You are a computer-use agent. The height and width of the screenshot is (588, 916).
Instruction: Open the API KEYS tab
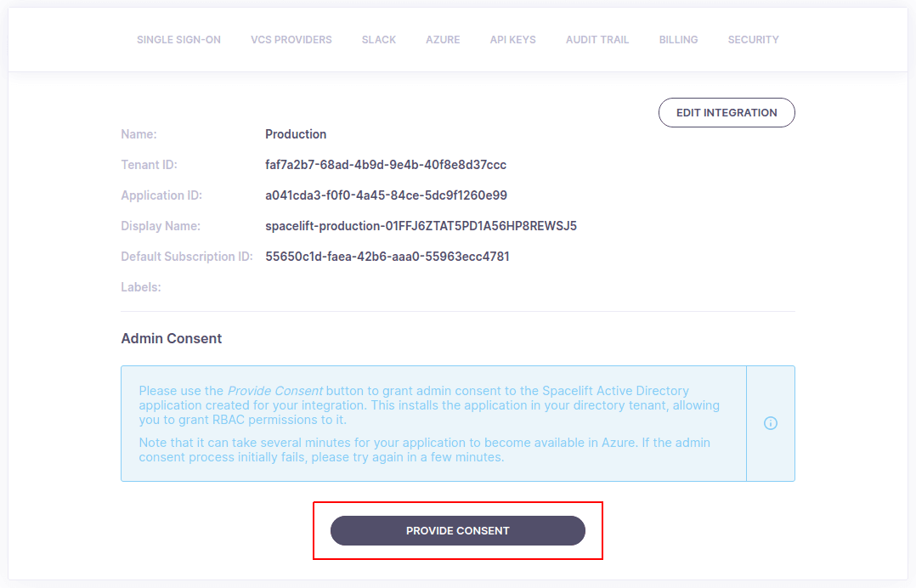coord(512,39)
